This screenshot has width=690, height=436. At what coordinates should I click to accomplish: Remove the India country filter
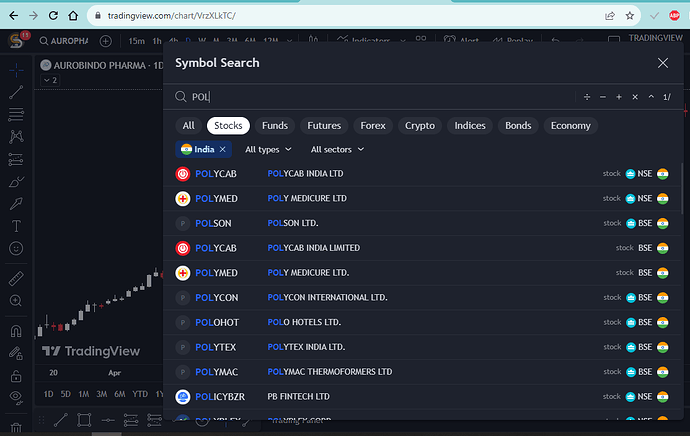[223, 150]
